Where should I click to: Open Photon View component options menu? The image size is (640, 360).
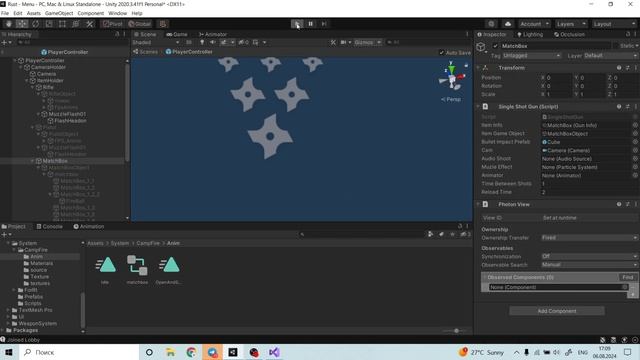pos(636,204)
